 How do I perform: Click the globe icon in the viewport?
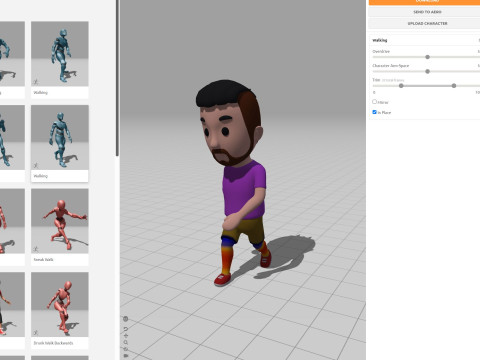coord(126,319)
